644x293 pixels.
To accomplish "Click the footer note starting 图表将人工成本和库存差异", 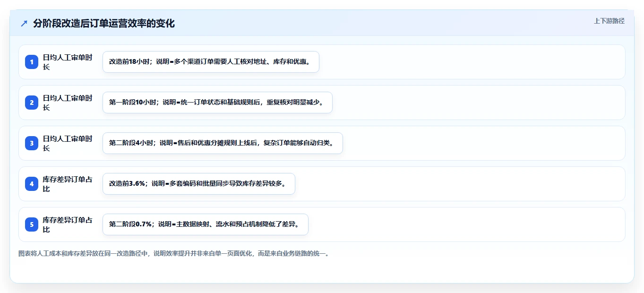I will coord(173,254).
